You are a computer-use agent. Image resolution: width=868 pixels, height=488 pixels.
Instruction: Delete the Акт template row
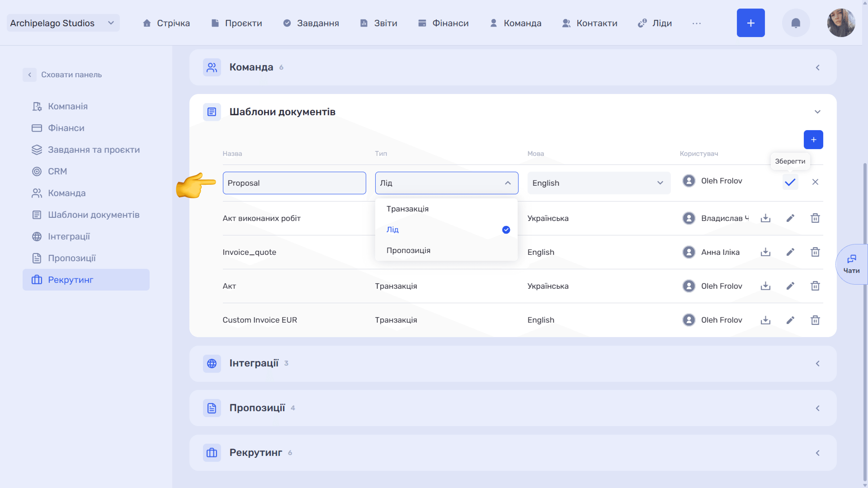[x=815, y=286]
